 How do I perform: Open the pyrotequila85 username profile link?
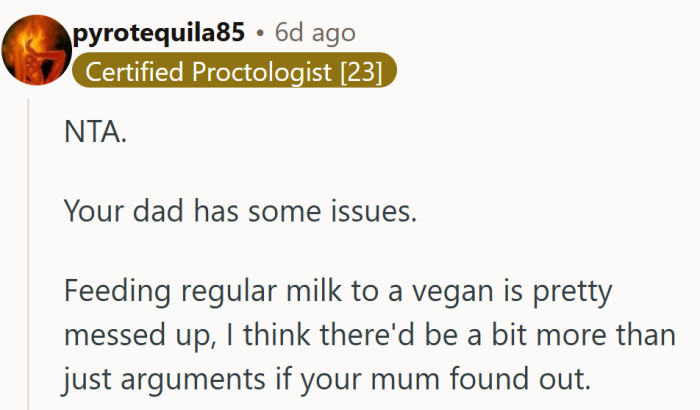(158, 33)
